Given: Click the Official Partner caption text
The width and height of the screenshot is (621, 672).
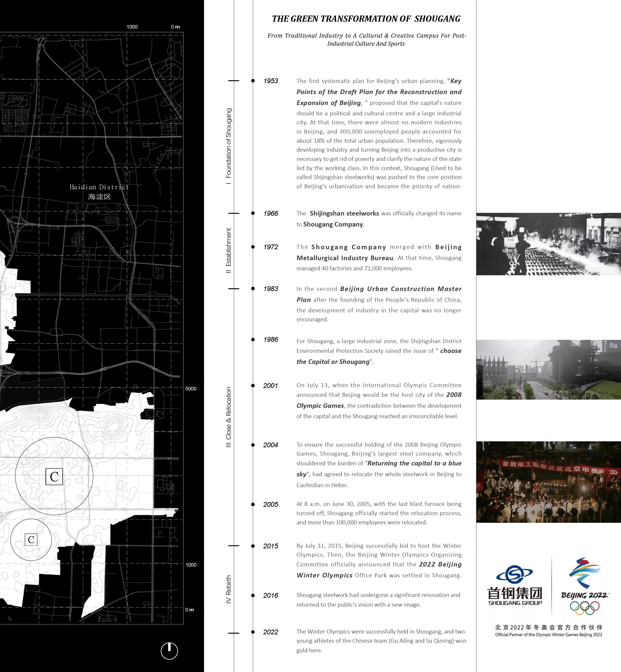Looking at the screenshot, I should pyautogui.click(x=548, y=635).
